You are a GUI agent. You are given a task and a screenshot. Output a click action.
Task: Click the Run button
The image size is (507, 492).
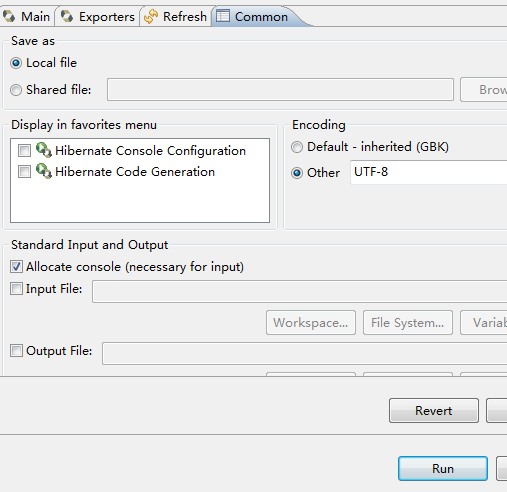(x=443, y=469)
